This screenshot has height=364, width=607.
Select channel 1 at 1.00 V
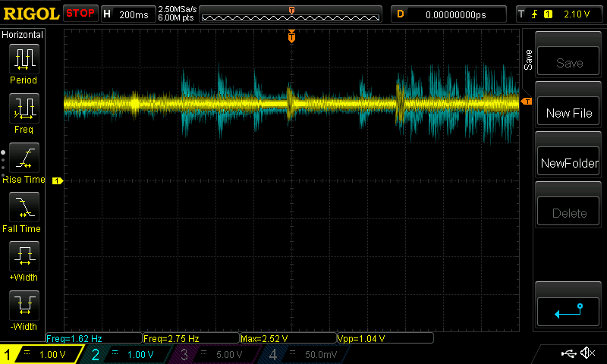tap(42, 354)
